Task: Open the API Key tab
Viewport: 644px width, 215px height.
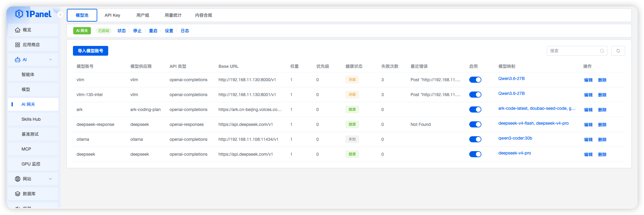Action: point(112,15)
